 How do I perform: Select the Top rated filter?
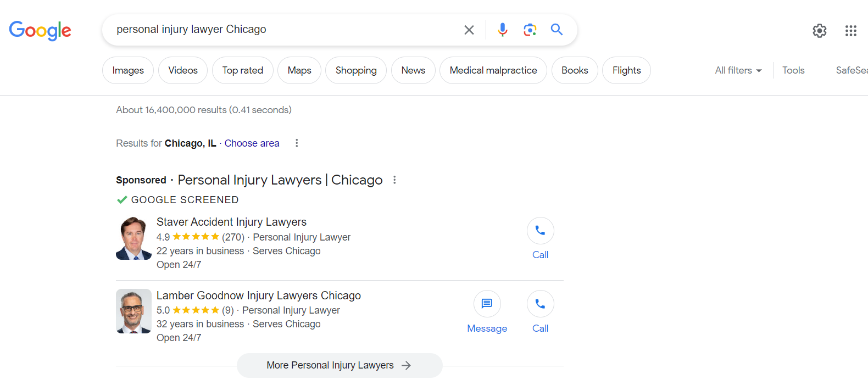click(x=243, y=70)
